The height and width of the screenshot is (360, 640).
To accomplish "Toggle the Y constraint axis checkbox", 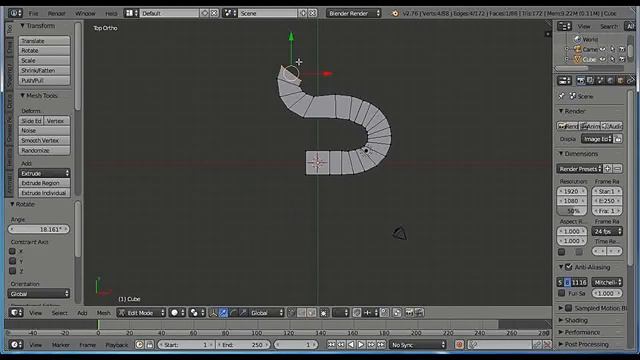I will click(x=13, y=261).
